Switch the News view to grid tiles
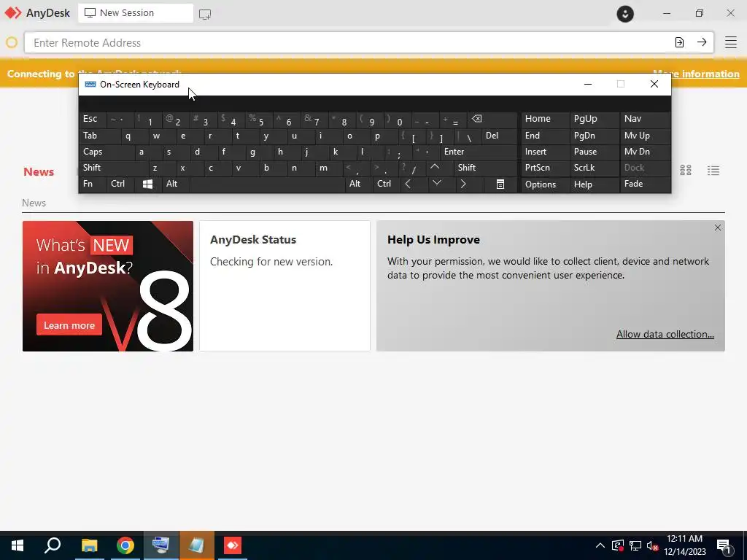Screen dimensions: 747x560 (x=686, y=171)
